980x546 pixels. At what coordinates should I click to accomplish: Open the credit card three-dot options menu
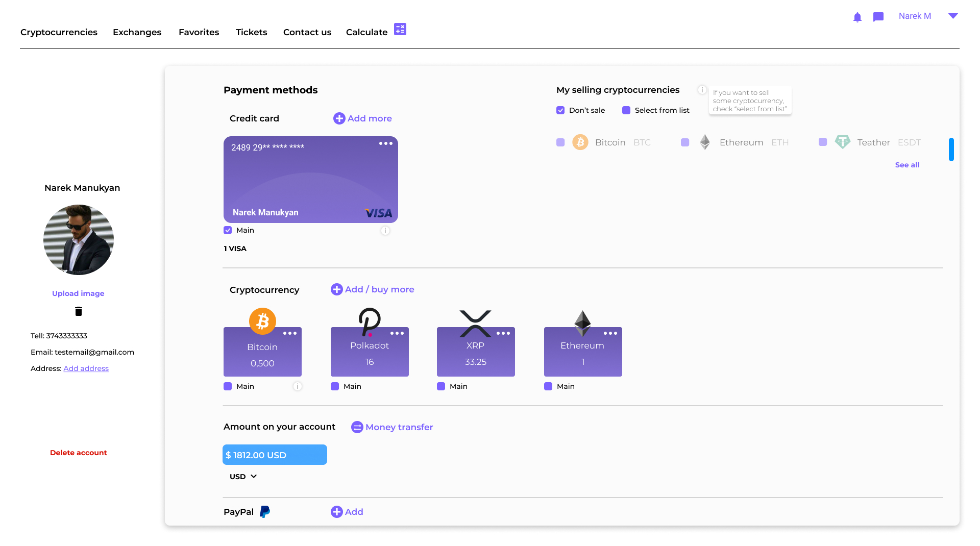(x=386, y=143)
